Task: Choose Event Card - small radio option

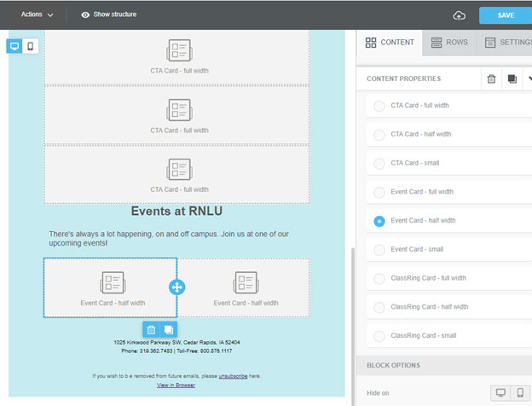Action: [379, 250]
